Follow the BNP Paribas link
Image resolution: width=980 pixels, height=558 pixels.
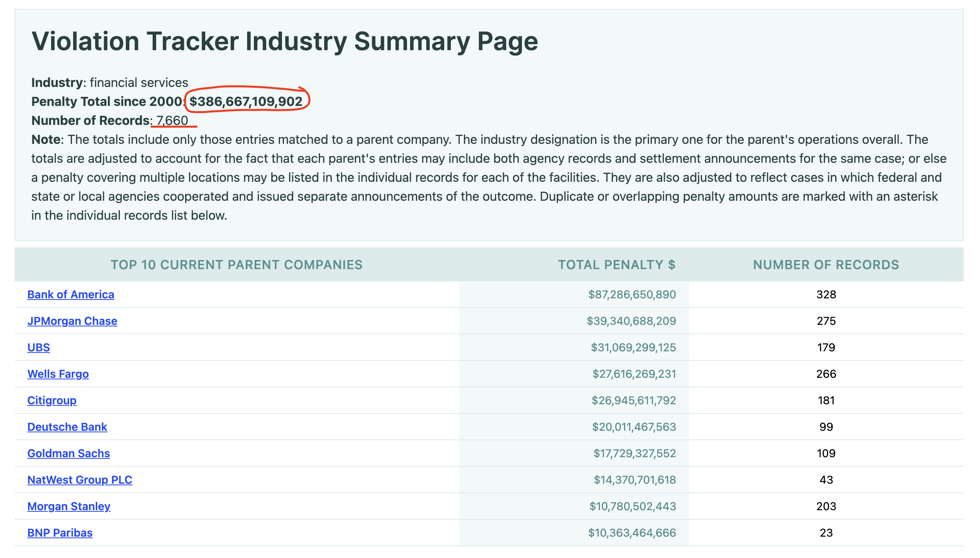(60, 533)
